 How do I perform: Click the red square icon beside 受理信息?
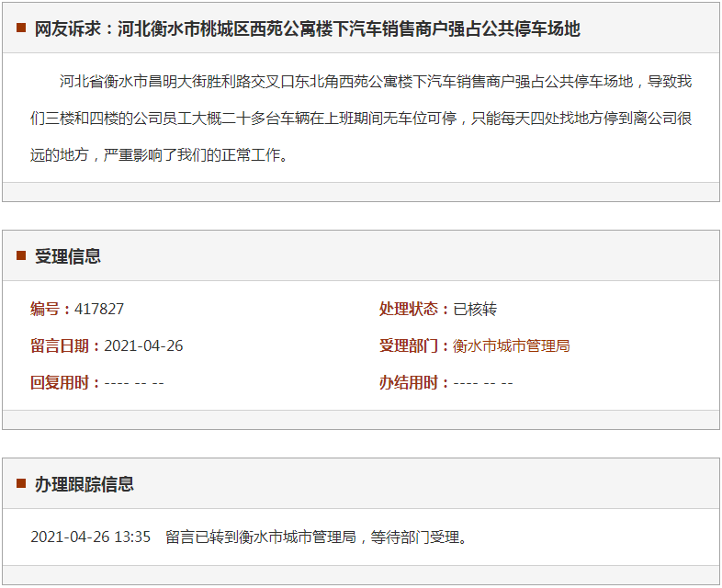click(x=20, y=256)
